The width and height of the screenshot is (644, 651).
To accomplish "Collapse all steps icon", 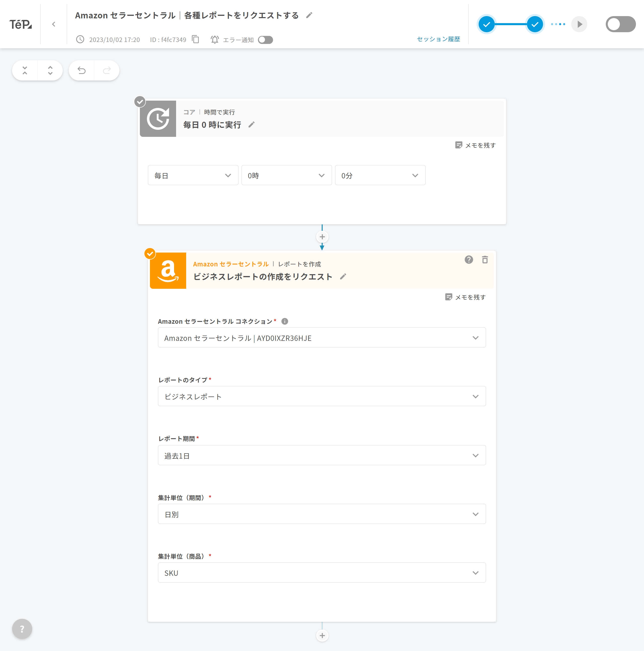I will (25, 70).
